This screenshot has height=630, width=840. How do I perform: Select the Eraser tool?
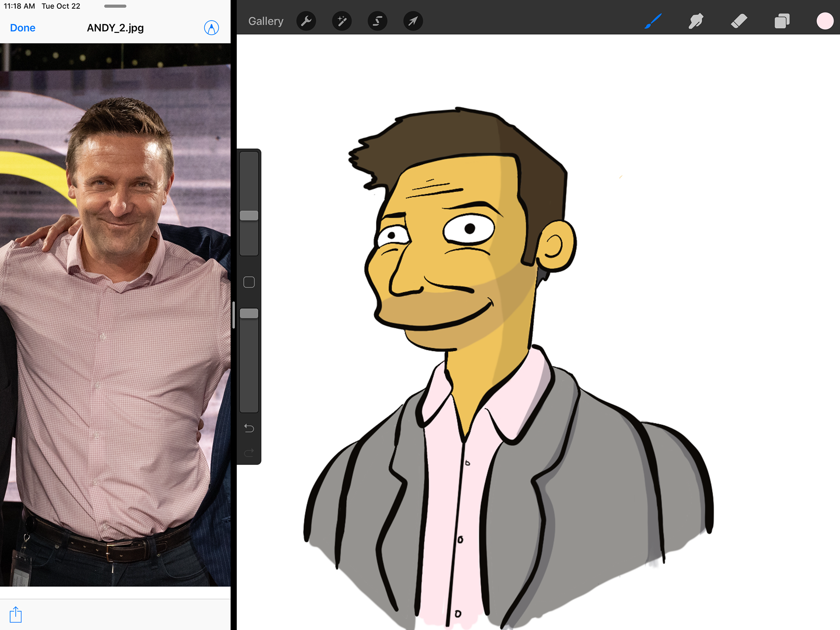(739, 21)
